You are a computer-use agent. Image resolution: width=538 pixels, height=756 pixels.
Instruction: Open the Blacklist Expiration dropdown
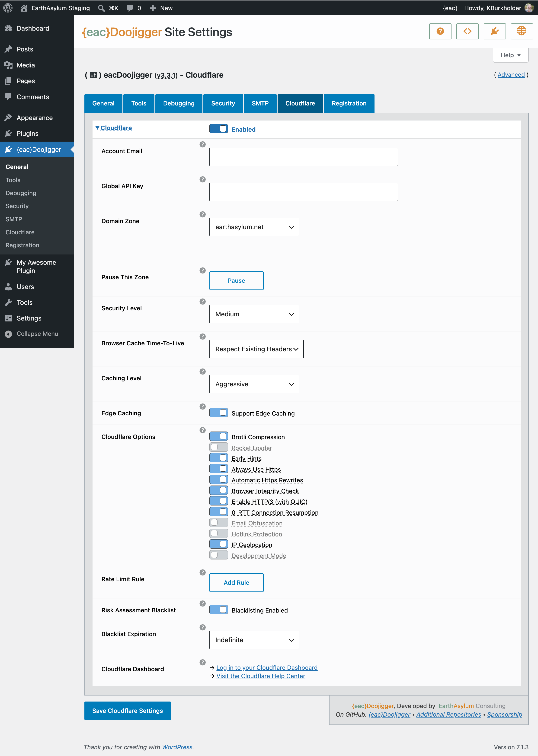tap(254, 640)
